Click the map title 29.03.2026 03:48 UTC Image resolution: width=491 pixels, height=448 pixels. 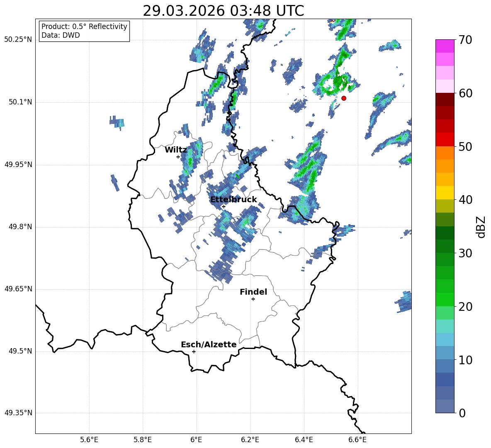(223, 11)
